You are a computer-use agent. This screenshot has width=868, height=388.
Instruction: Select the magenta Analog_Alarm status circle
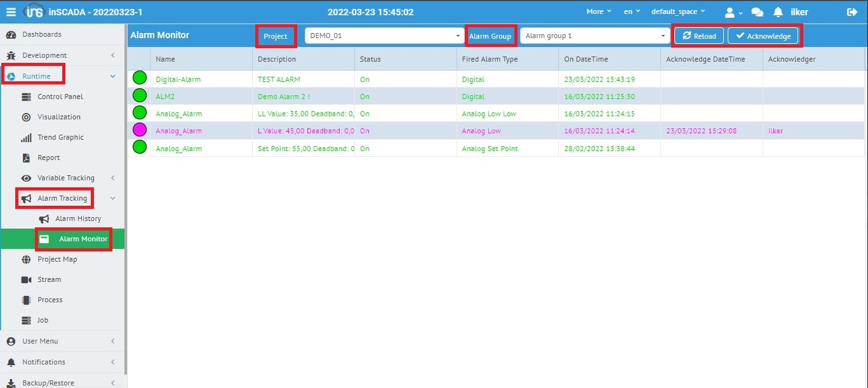point(139,130)
